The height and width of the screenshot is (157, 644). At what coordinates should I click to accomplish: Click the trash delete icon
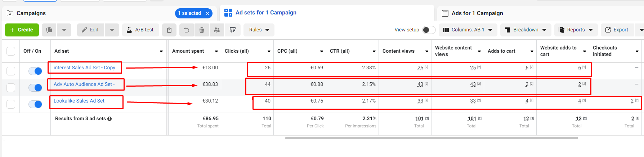(202, 30)
